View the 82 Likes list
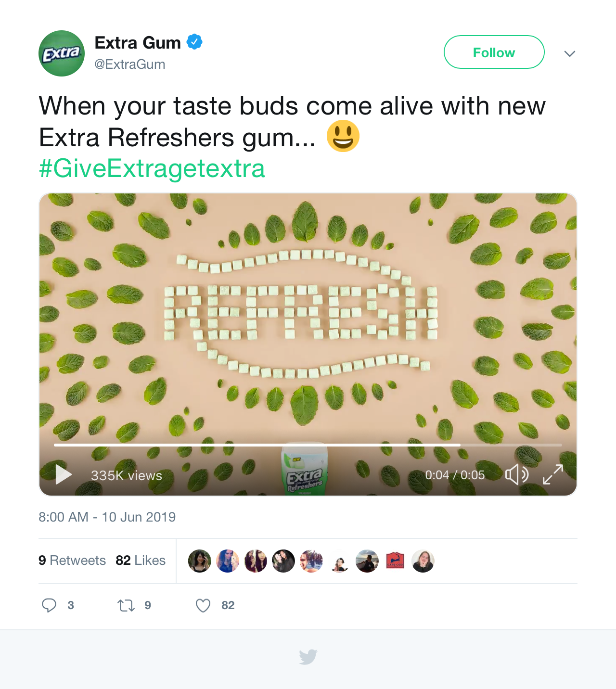Screen dimensions: 616x689 tap(141, 561)
